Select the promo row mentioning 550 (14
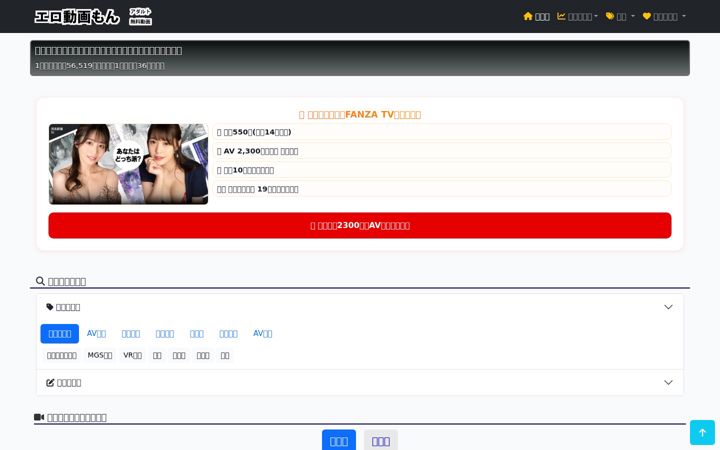720x450 pixels. pyautogui.click(x=442, y=132)
